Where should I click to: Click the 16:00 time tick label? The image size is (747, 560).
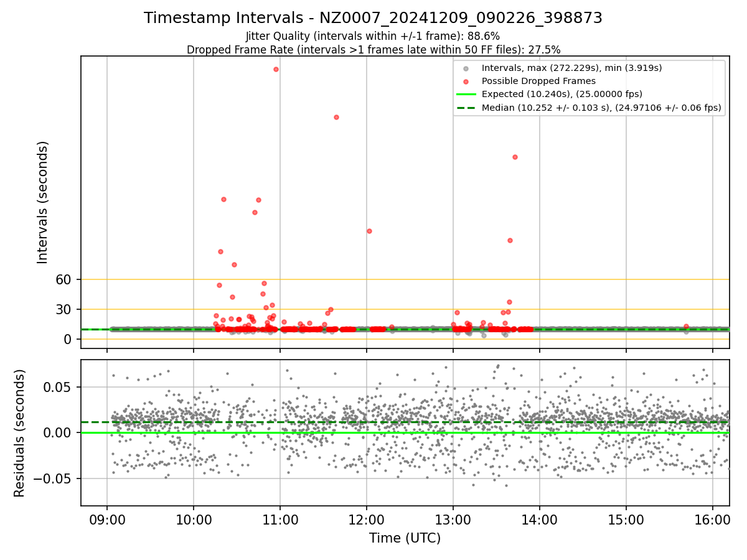coord(713,519)
